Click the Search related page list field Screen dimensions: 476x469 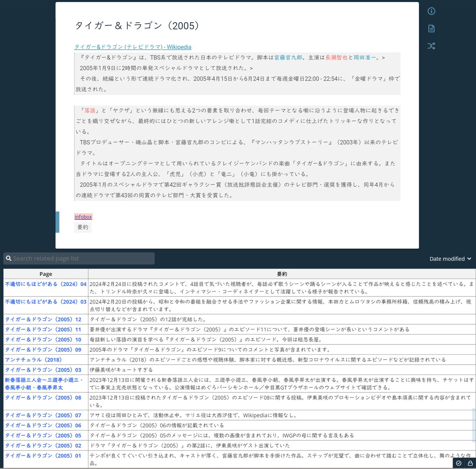point(79,258)
